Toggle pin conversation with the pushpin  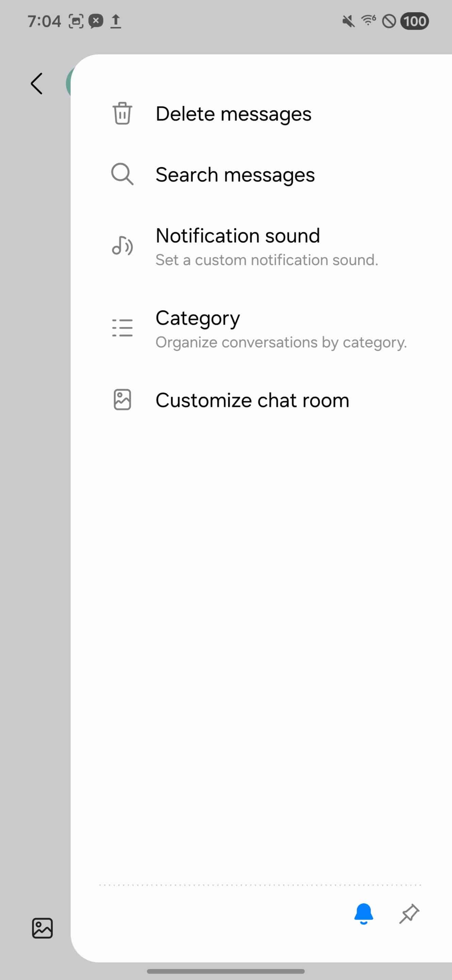pyautogui.click(x=409, y=913)
